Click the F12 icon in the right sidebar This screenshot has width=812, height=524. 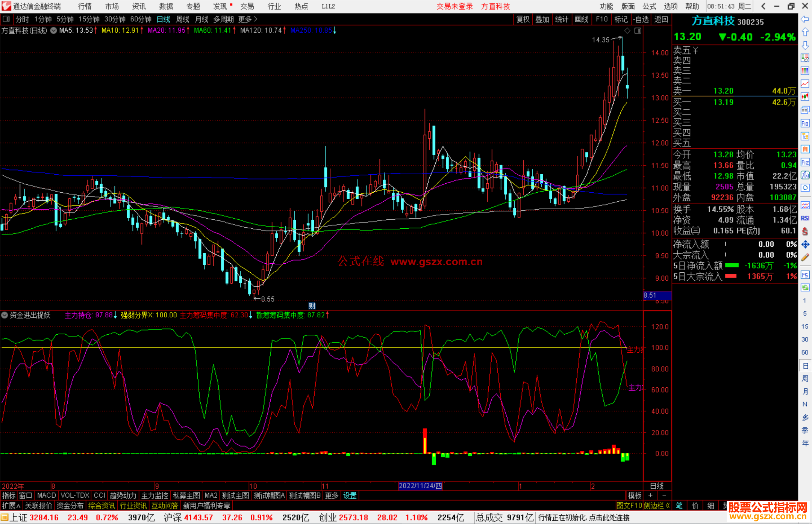805,162
